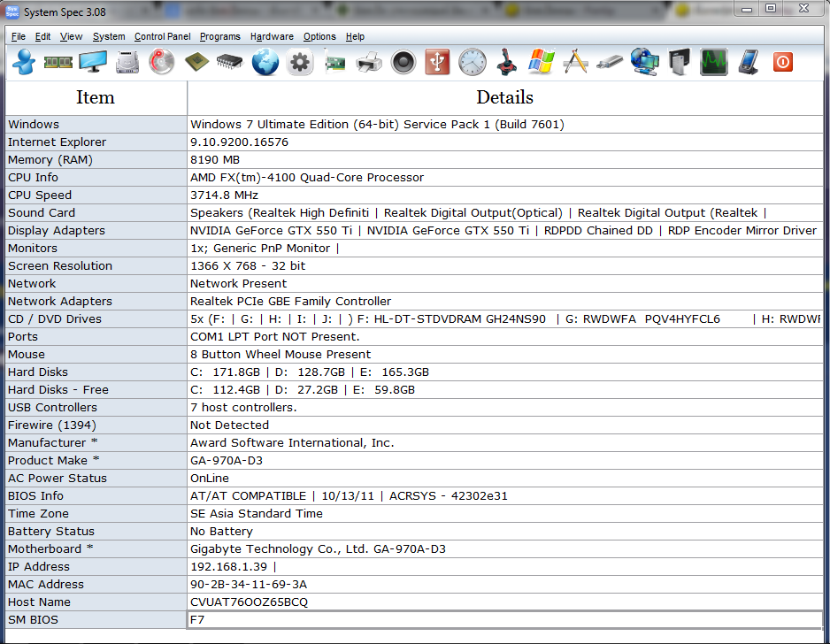The height and width of the screenshot is (644, 830).
Task: Open the System menu
Action: 109,36
